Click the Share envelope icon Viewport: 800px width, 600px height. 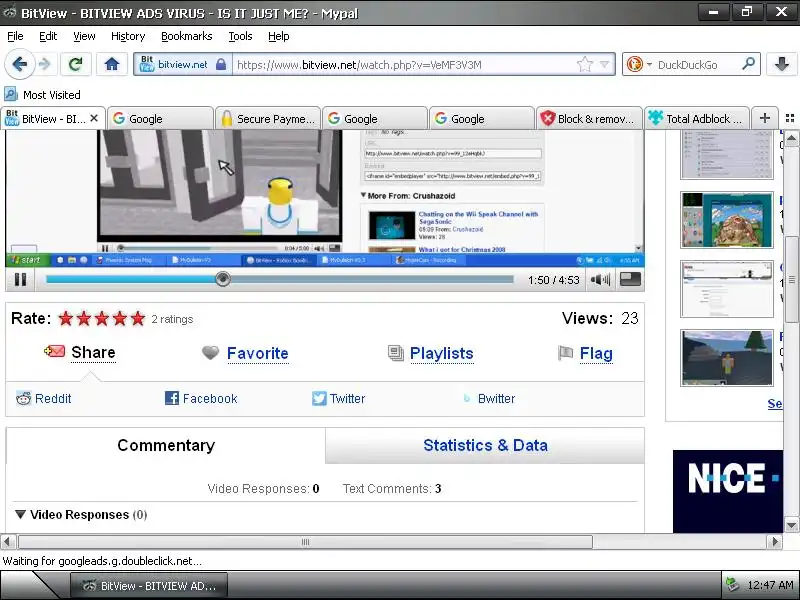click(55, 352)
